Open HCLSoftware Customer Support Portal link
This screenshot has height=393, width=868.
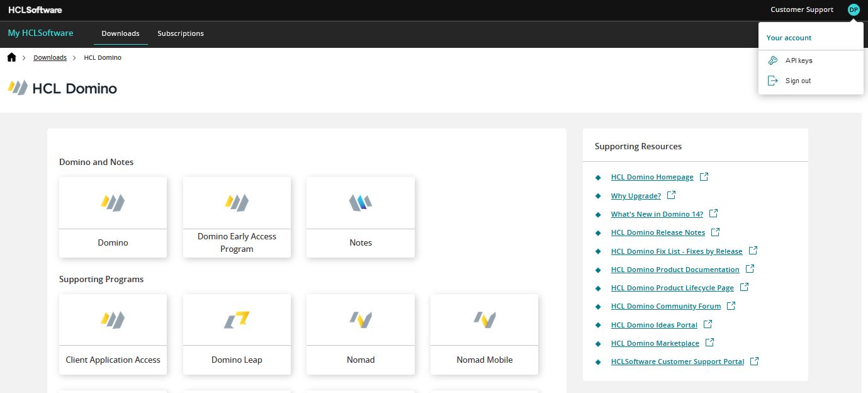677,362
